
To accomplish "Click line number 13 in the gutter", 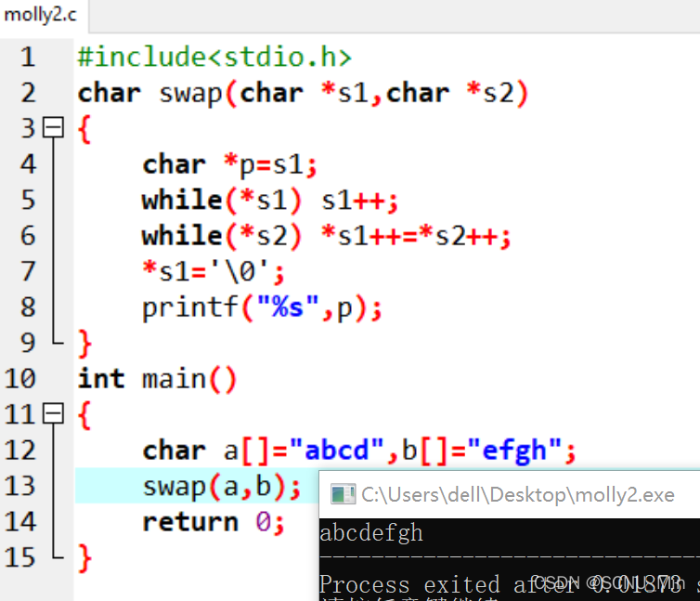I will click(x=19, y=486).
